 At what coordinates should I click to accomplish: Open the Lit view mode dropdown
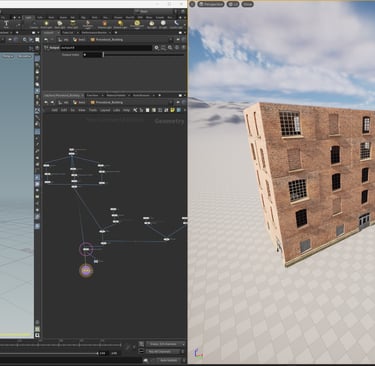click(233, 4)
